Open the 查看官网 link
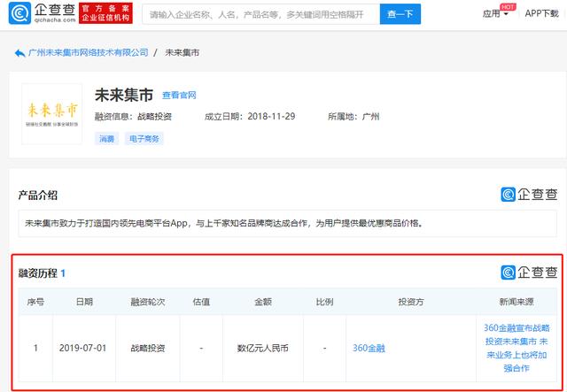This screenshot has width=567, height=392. click(179, 96)
